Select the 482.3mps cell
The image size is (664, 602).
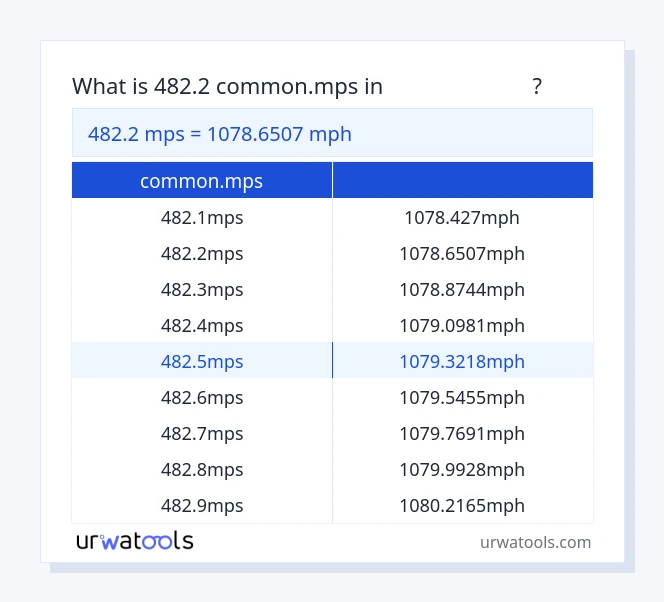[202, 289]
